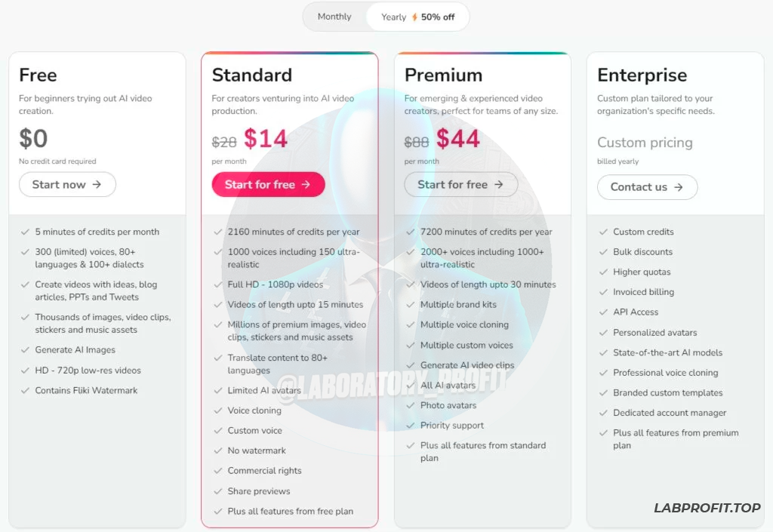Screen dimensions: 773x532
Task: Click arrow icon in Start now button
Action: click(97, 185)
